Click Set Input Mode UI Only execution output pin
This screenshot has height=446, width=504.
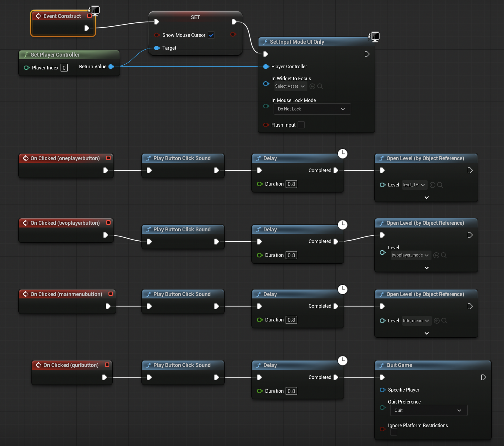coord(367,54)
